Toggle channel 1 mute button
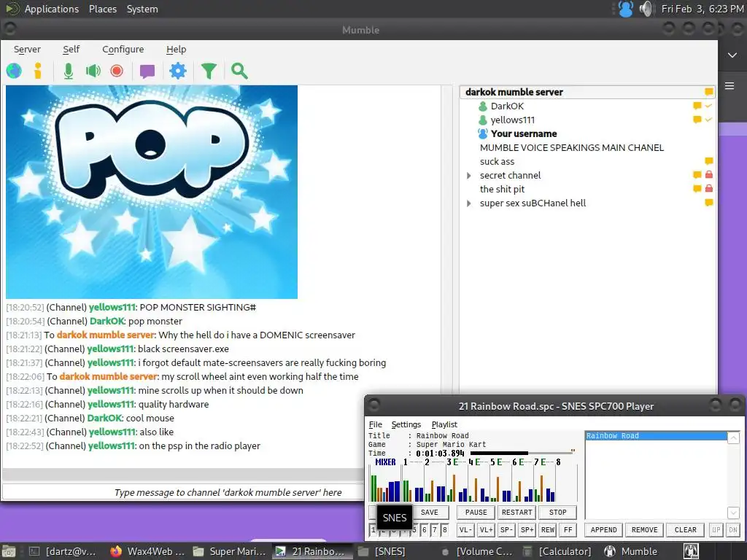The height and width of the screenshot is (560, 747). click(373, 529)
